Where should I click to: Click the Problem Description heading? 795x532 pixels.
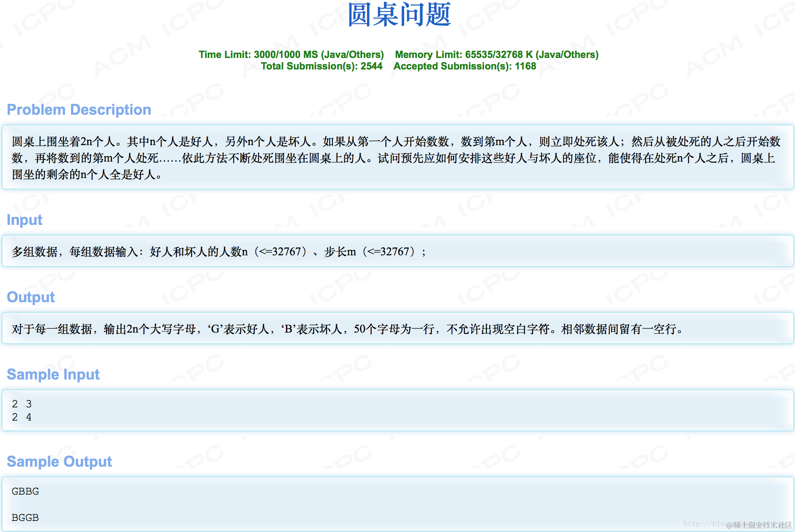79,110
